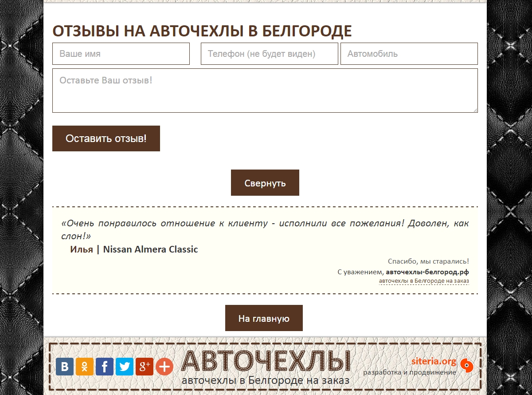Screen dimensions: 532x395
Task: Open the dashed-underlined link under the review reply
Action: (x=424, y=281)
